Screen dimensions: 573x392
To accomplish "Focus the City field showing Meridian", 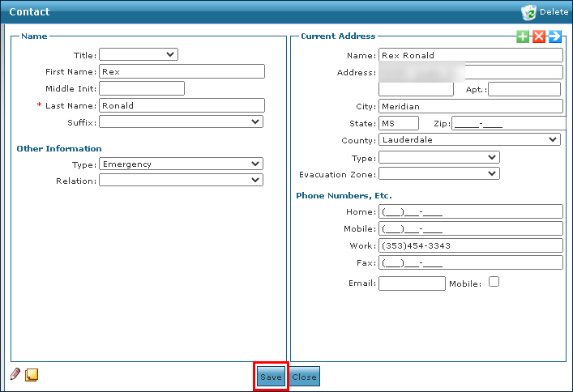I will pyautogui.click(x=470, y=106).
